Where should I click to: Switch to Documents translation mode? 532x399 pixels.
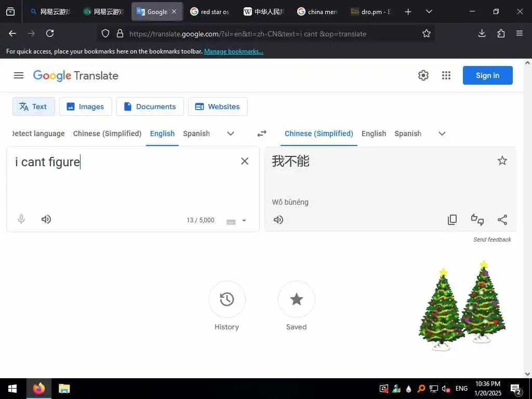pyautogui.click(x=150, y=107)
